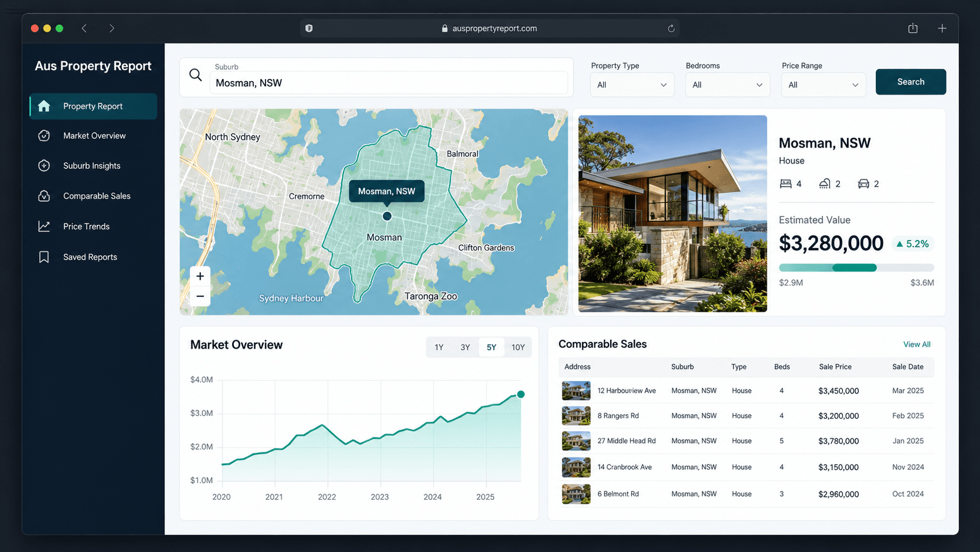980x552 pixels.
Task: Open the Price Range dropdown
Action: coord(824,85)
